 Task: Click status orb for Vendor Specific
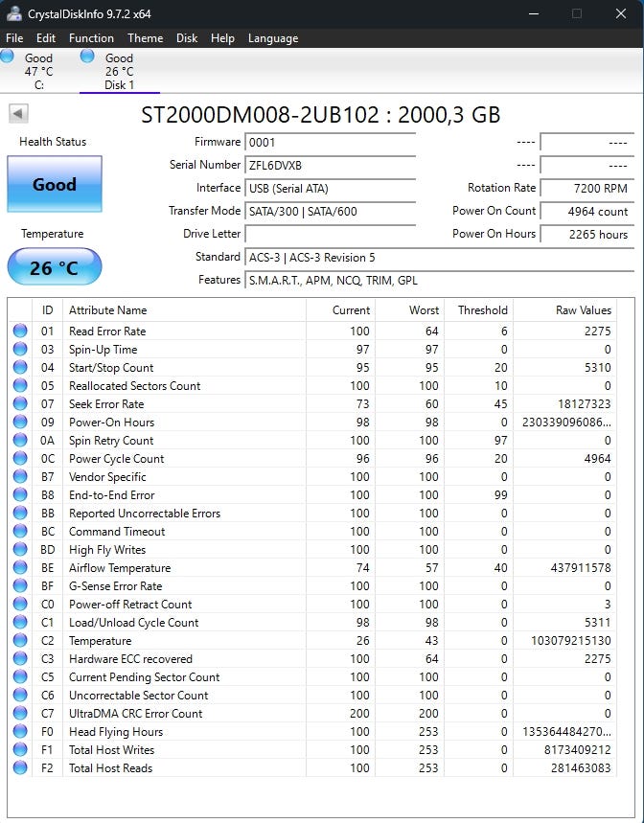click(x=20, y=476)
